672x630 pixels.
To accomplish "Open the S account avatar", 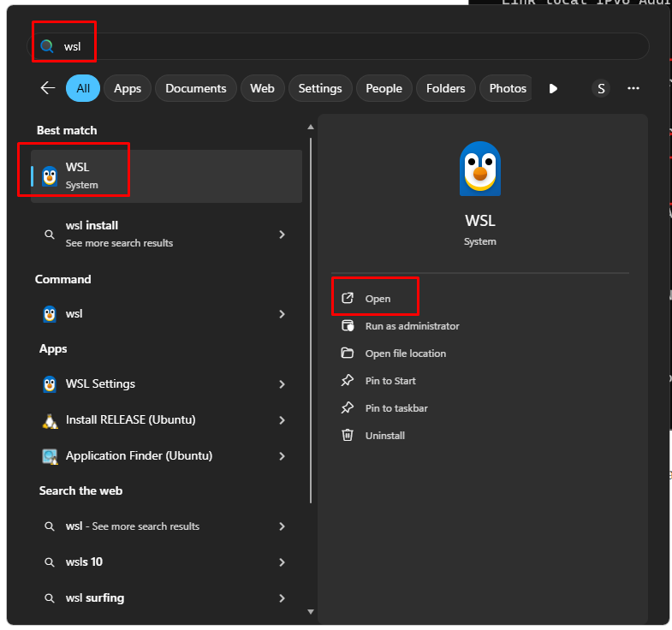I will coord(601,89).
